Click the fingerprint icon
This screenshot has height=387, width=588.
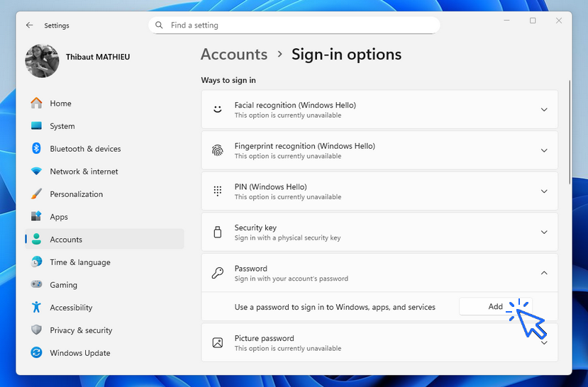[x=218, y=150]
